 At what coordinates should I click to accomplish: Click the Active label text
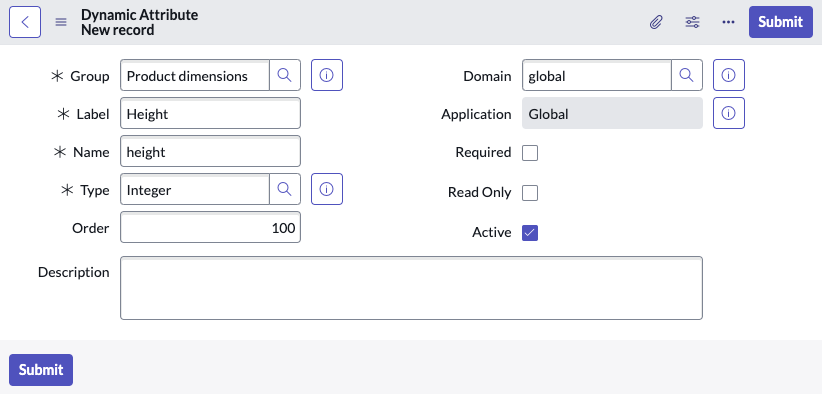coord(491,232)
